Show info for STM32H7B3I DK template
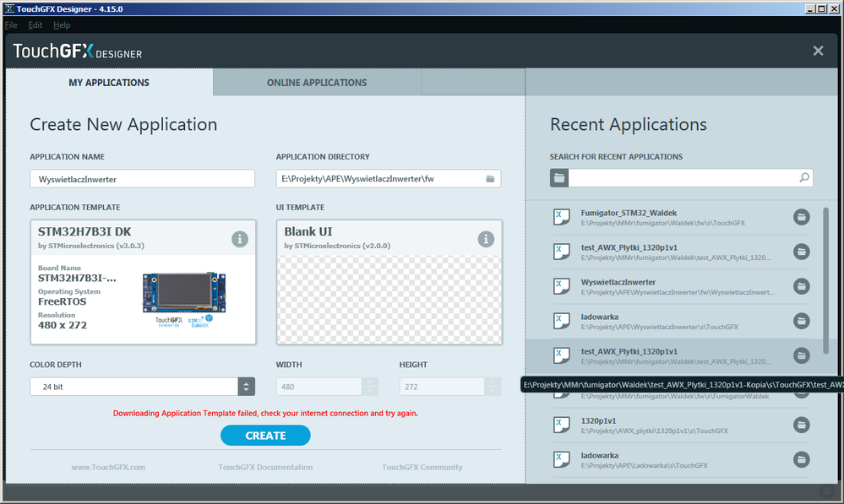Image resolution: width=844 pixels, height=504 pixels. tap(240, 239)
